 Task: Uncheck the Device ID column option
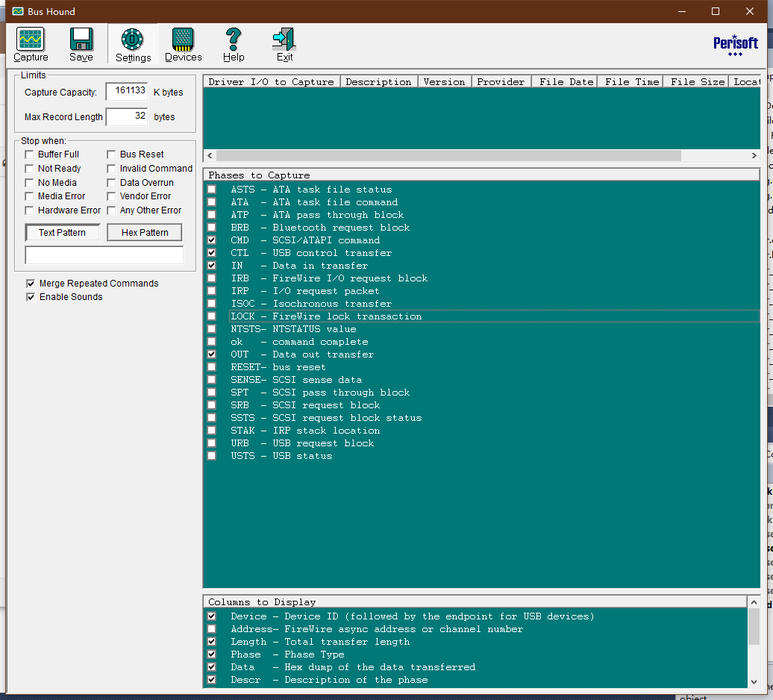[212, 616]
